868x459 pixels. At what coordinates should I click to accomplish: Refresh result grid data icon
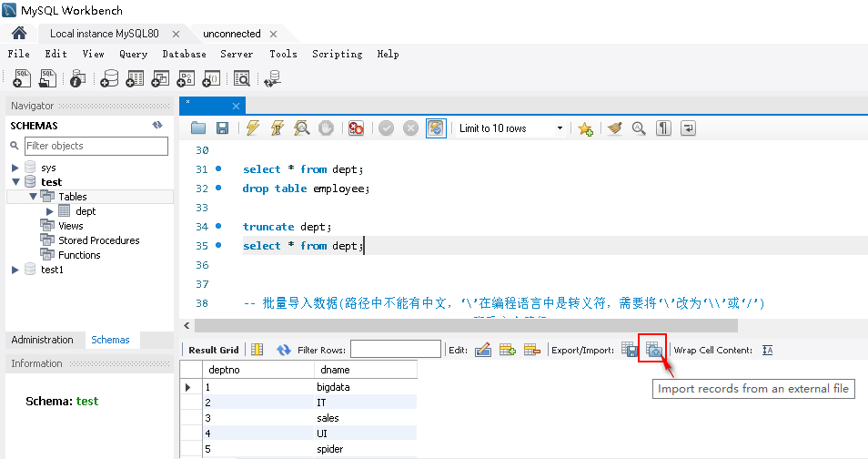tap(284, 350)
